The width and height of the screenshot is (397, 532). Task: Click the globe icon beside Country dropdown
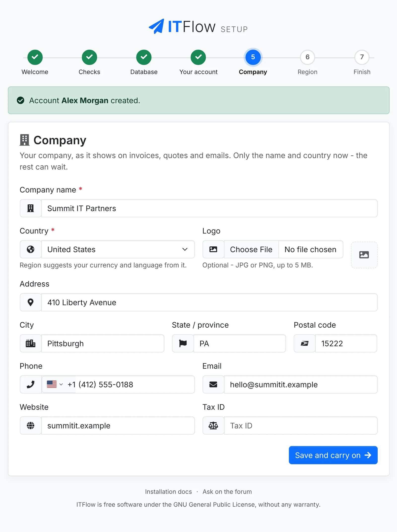[x=31, y=249]
